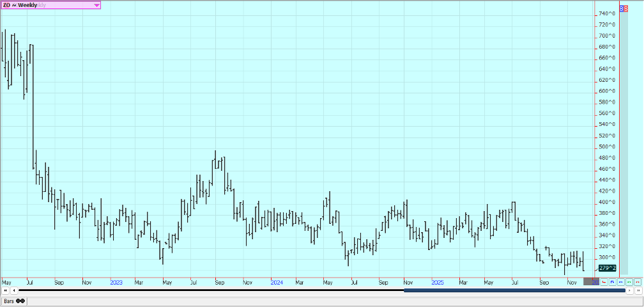Click the 279^2 current price tag
This screenshot has height=307, width=644.
[607, 268]
